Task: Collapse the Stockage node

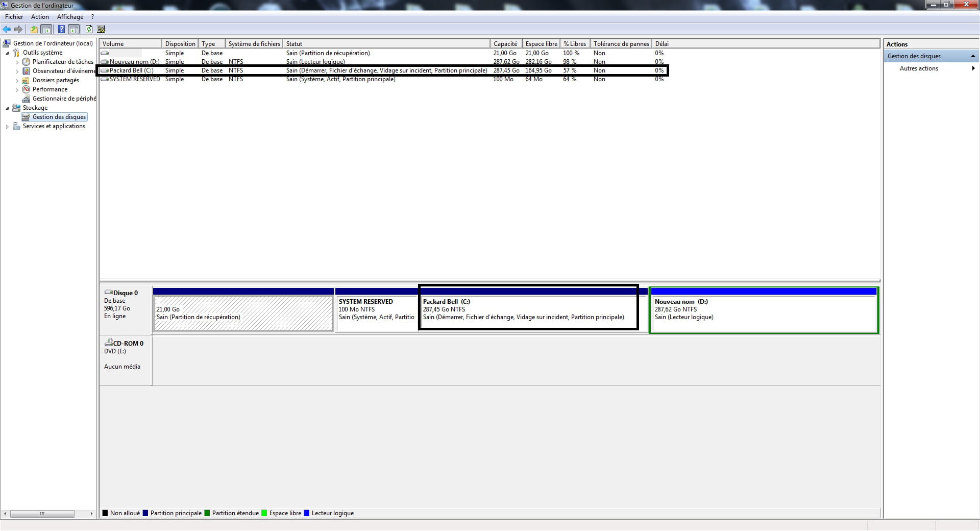Action: click(x=7, y=108)
